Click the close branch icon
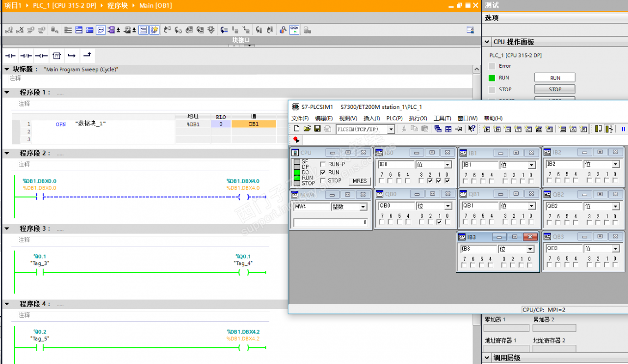Screen dimensions: 628x364 87,55
